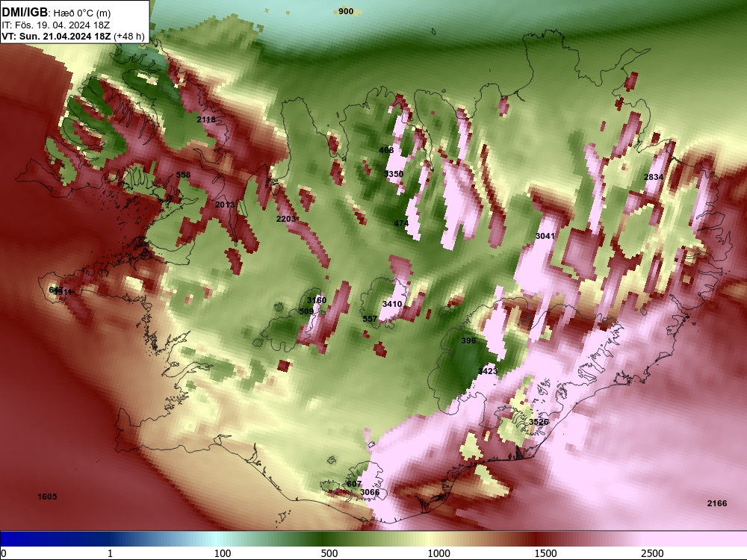Click the value 3041 on the map

pos(545,236)
